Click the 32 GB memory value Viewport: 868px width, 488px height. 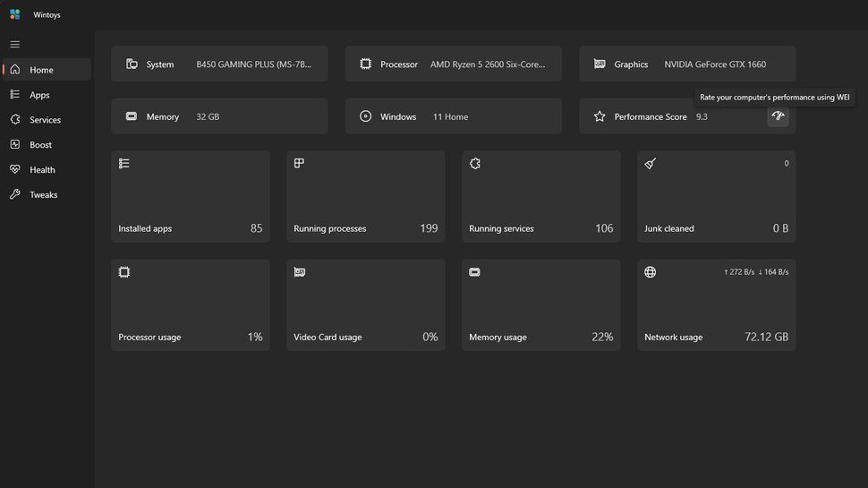(x=208, y=117)
